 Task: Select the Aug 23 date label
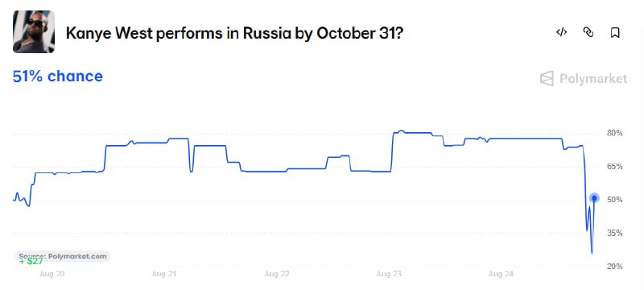click(x=389, y=274)
